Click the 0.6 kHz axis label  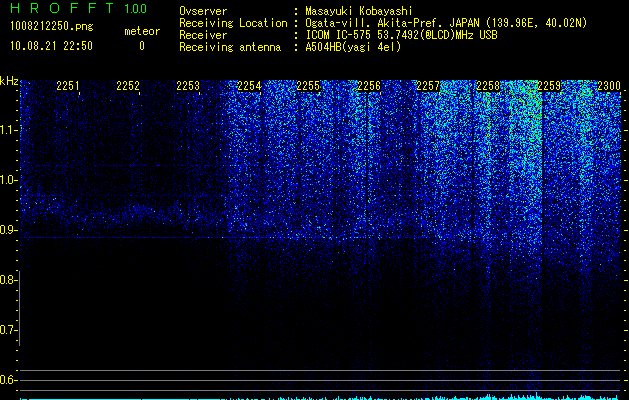[x=8, y=380]
